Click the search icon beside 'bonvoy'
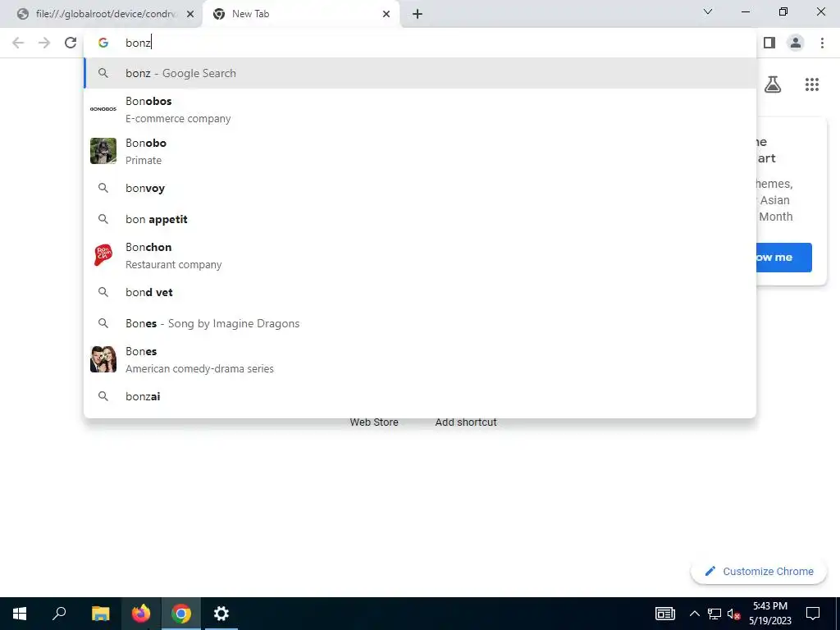The height and width of the screenshot is (630, 840). [103, 188]
